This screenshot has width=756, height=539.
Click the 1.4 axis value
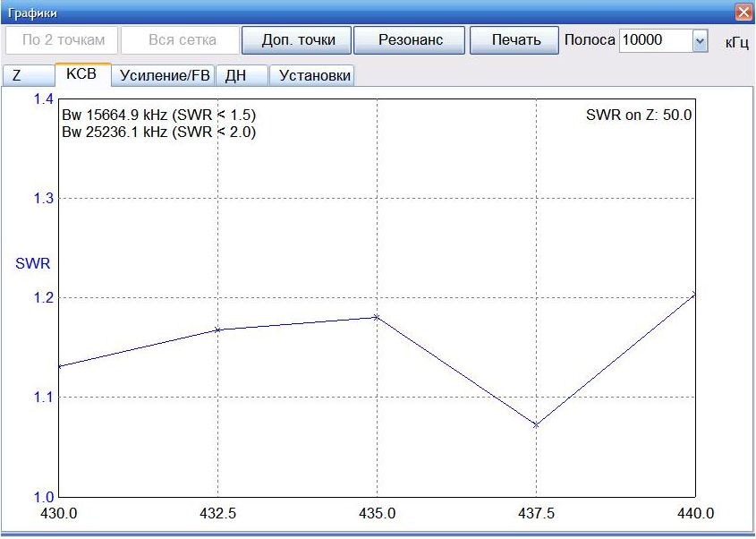(x=44, y=99)
